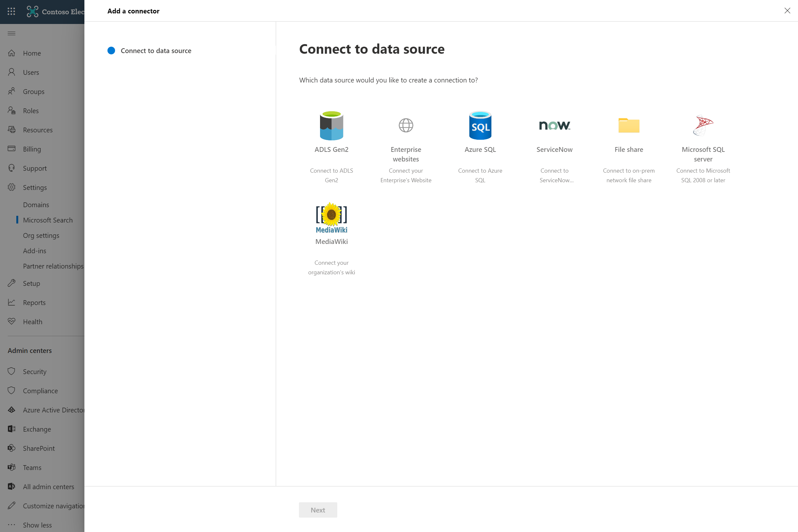The width and height of the screenshot is (798, 532).
Task: Open the Reports section
Action: (34, 302)
